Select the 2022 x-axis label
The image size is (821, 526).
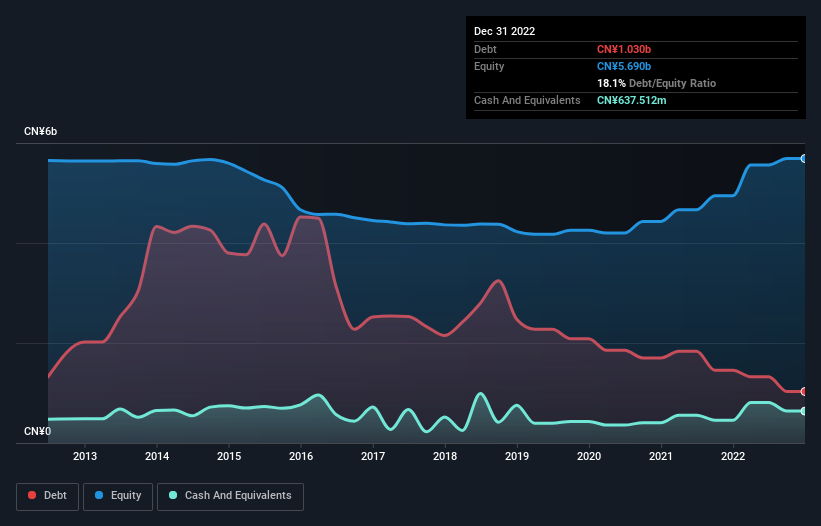pos(733,456)
